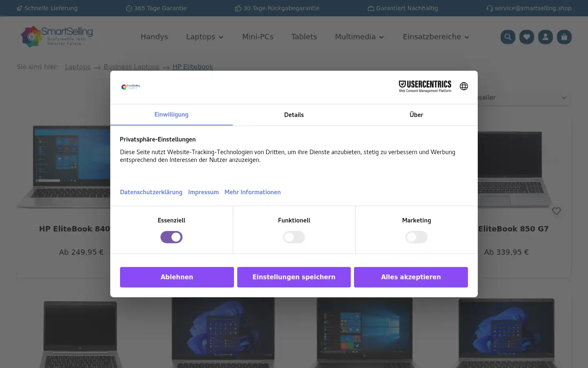Open the sort dropdown behind the dialog

click(x=523, y=98)
